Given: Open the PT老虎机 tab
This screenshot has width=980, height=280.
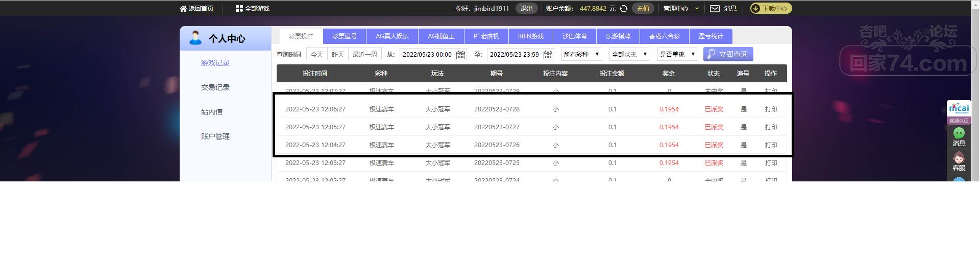Looking at the screenshot, I should coord(486,36).
